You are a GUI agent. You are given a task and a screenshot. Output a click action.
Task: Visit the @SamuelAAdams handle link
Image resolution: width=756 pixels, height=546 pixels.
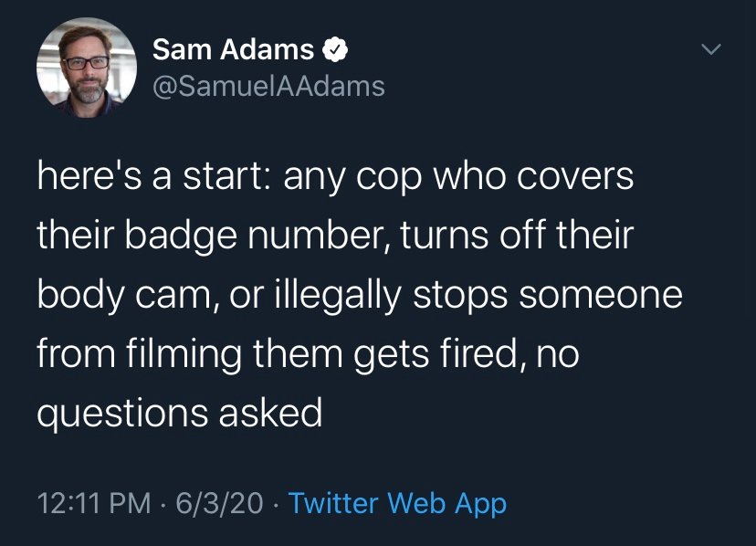click(268, 87)
